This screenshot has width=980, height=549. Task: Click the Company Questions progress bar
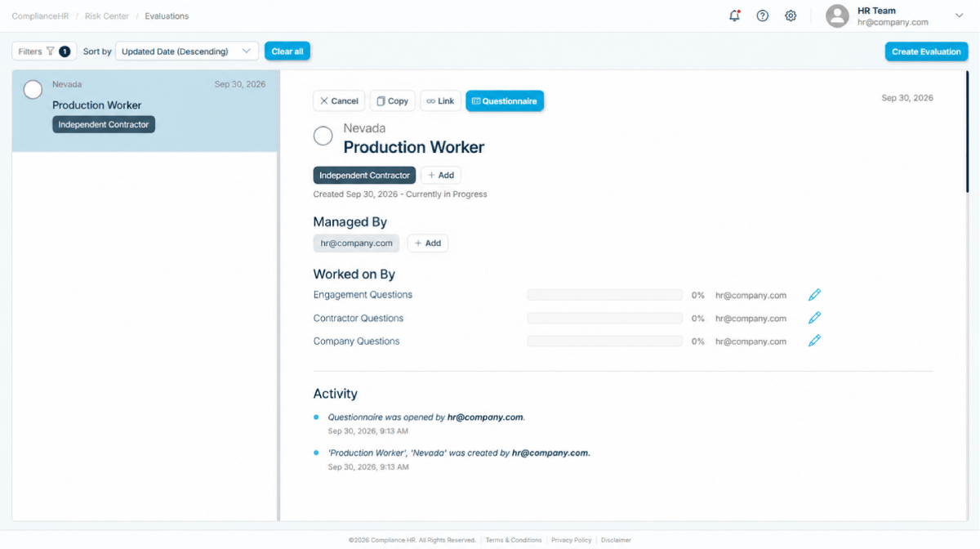[605, 341]
